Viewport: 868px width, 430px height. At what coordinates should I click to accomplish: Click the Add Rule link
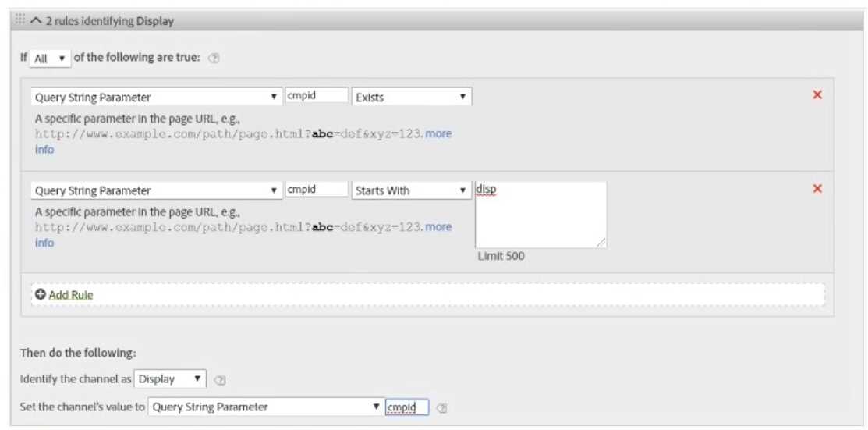click(70, 294)
